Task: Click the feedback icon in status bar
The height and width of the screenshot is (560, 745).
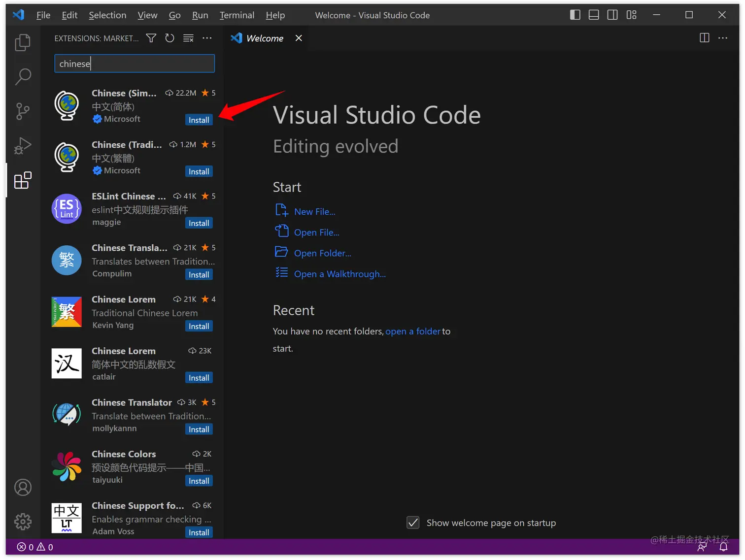Action: 702,547
